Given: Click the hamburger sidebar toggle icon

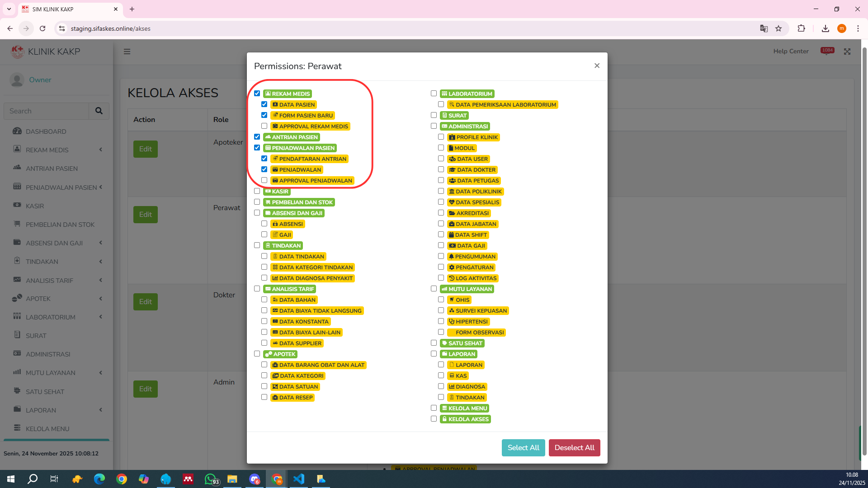Looking at the screenshot, I should [127, 52].
